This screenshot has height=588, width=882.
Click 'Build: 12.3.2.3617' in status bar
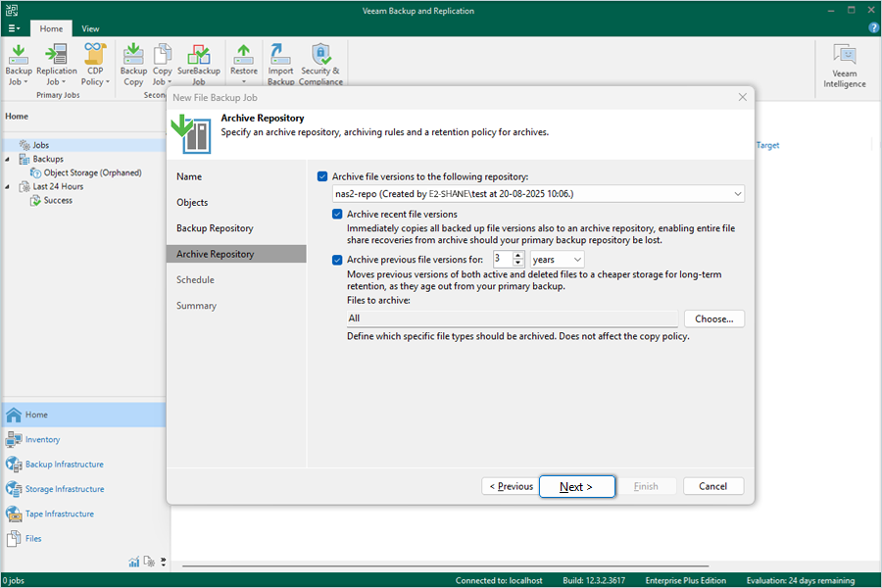(x=594, y=581)
